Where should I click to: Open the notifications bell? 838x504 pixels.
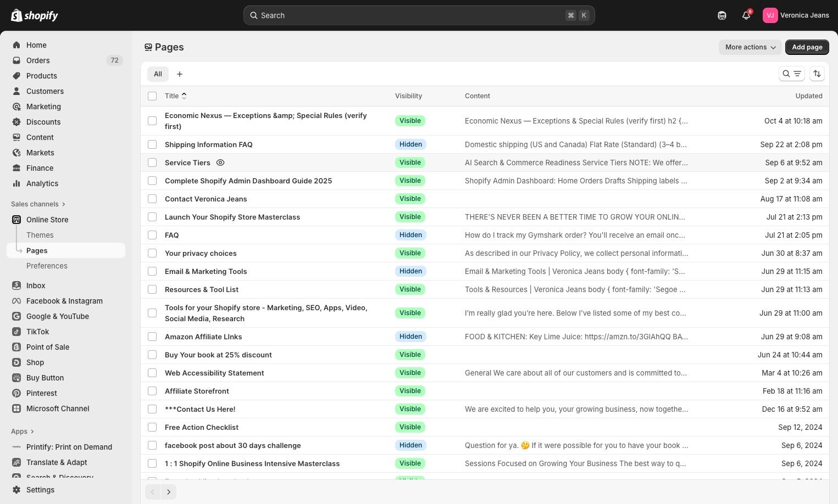coord(746,15)
